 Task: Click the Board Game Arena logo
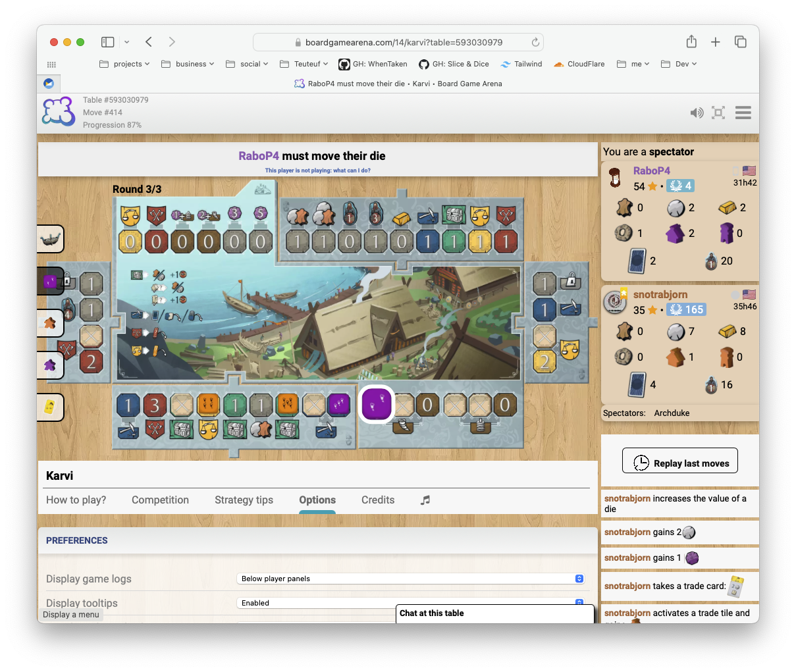click(59, 112)
